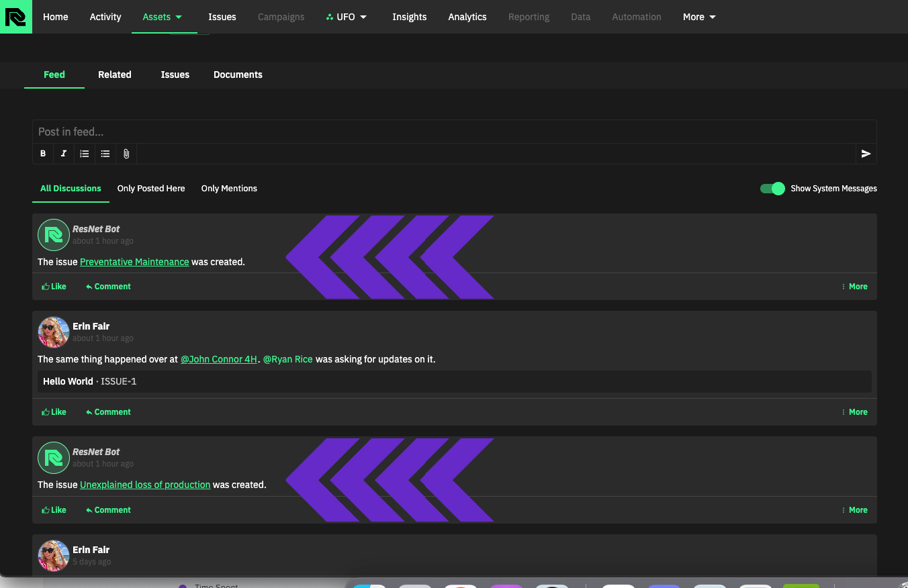Image resolution: width=908 pixels, height=588 pixels.
Task: Select the All Discussions filter
Action: click(x=71, y=189)
